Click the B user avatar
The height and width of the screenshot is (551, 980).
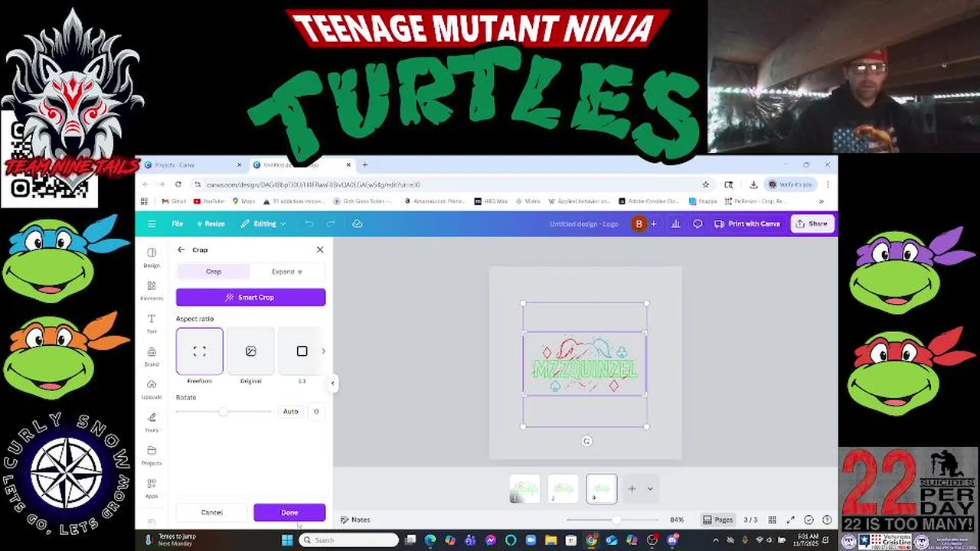639,223
